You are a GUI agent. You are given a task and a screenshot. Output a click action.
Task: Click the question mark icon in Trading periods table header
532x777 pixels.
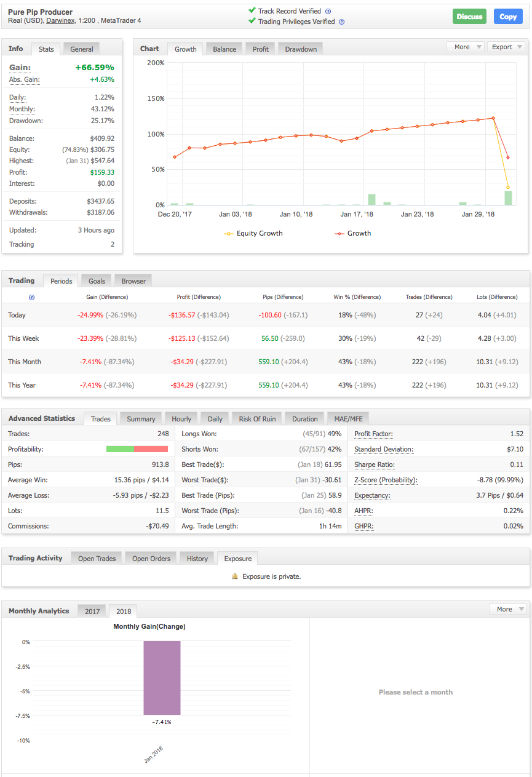[x=31, y=297]
